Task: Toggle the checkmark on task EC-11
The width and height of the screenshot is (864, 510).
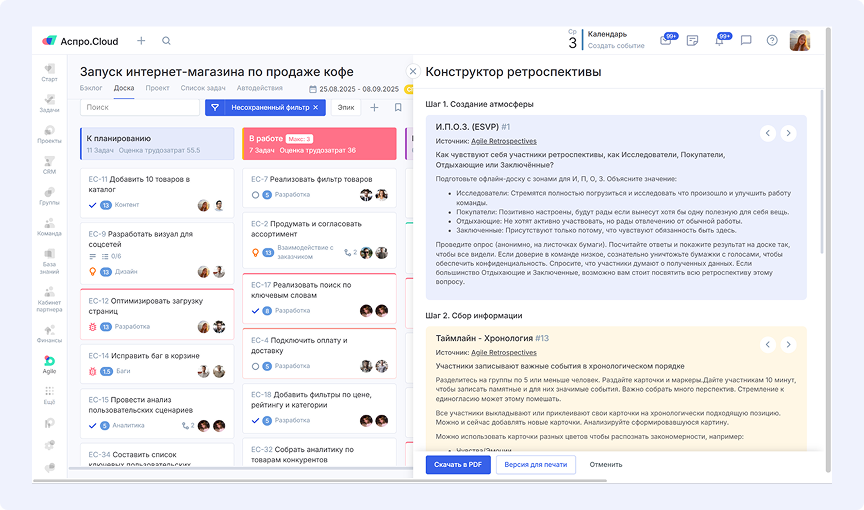Action: [x=92, y=205]
